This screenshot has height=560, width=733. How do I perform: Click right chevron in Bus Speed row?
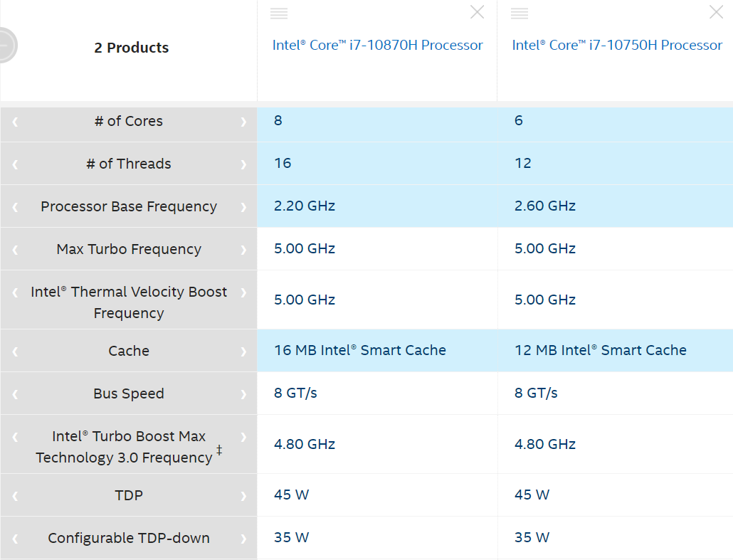[x=243, y=394]
